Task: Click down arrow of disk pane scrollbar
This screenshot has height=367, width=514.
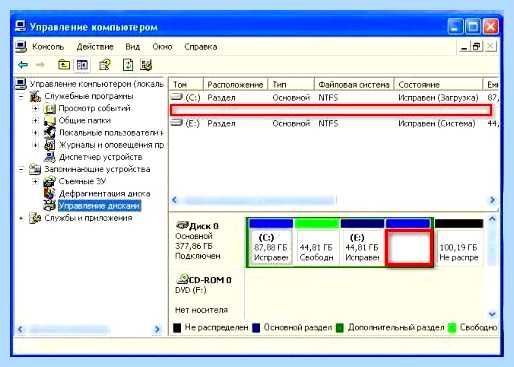Action: coord(492,314)
